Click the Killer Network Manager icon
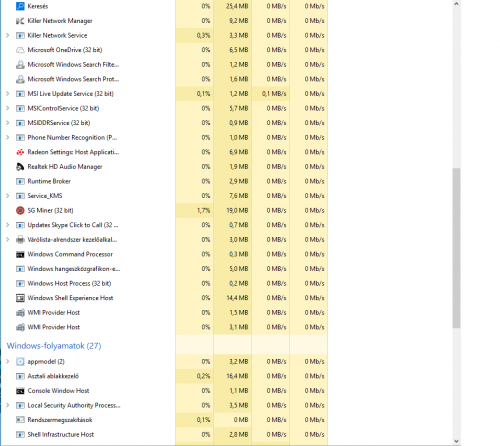500x446 pixels. pos(20,21)
